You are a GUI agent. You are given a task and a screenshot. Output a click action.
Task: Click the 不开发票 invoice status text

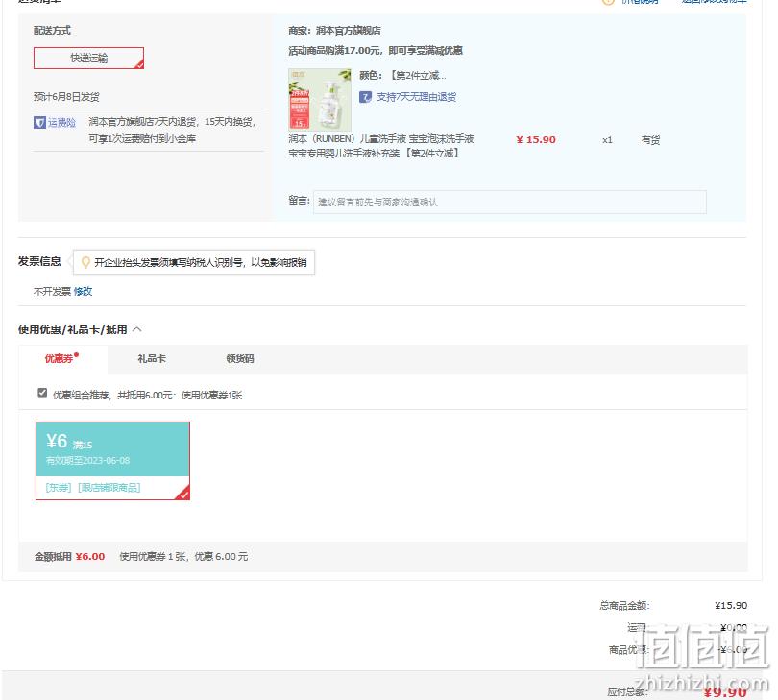coord(52,291)
